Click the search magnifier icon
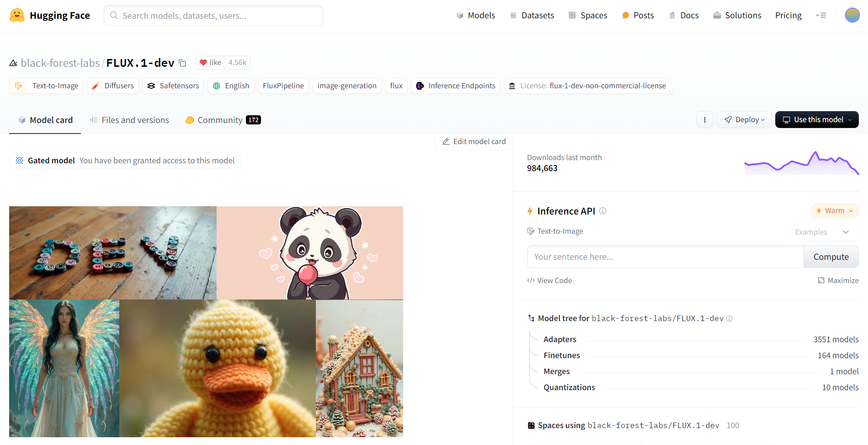The width and height of the screenshot is (868, 445). click(x=113, y=15)
